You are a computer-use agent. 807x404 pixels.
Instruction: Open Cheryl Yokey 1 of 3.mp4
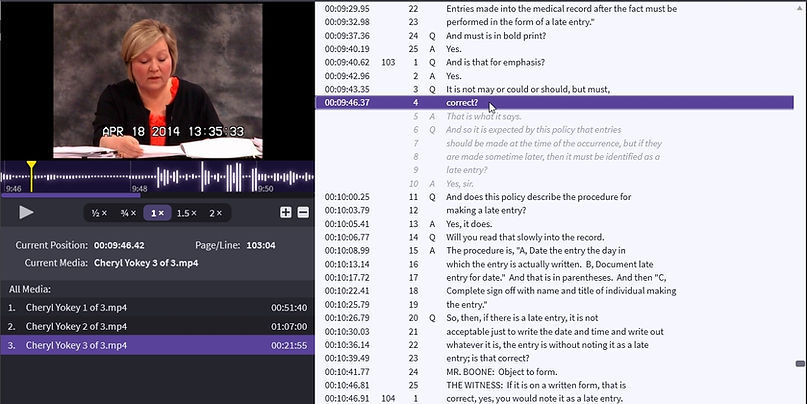(76, 307)
